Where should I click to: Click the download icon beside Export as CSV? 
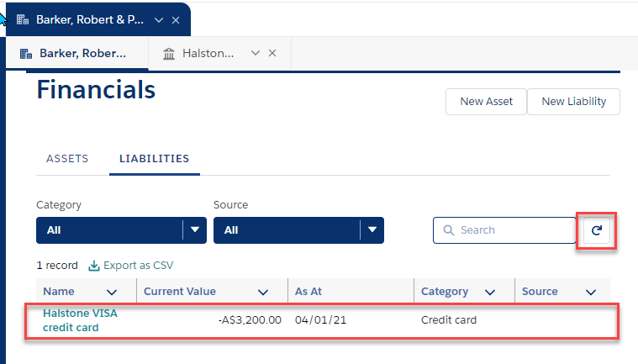coord(94,266)
